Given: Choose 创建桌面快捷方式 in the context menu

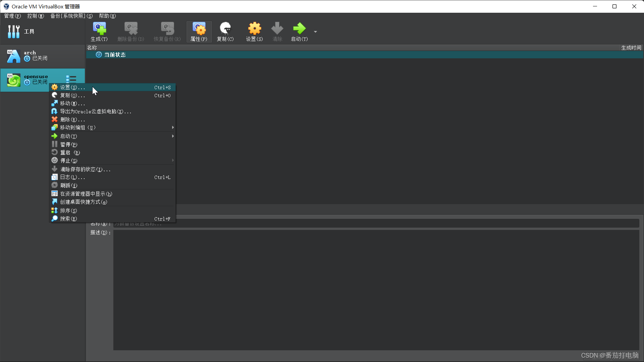Looking at the screenshot, I should pyautogui.click(x=112, y=202).
